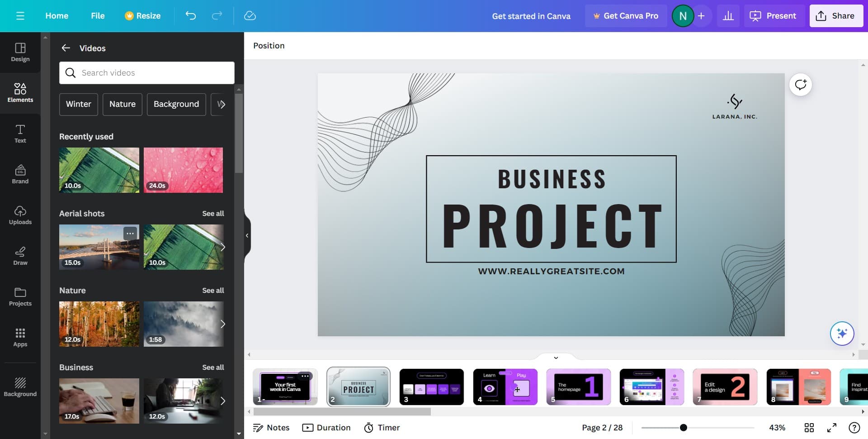This screenshot has width=868, height=439.
Task: Open the Elements panel in sidebar
Action: [20, 92]
